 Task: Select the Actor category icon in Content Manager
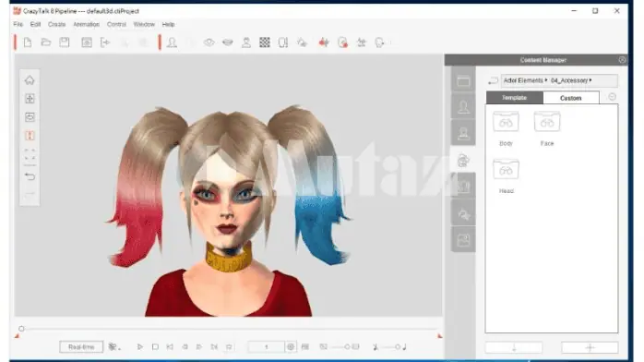463,107
